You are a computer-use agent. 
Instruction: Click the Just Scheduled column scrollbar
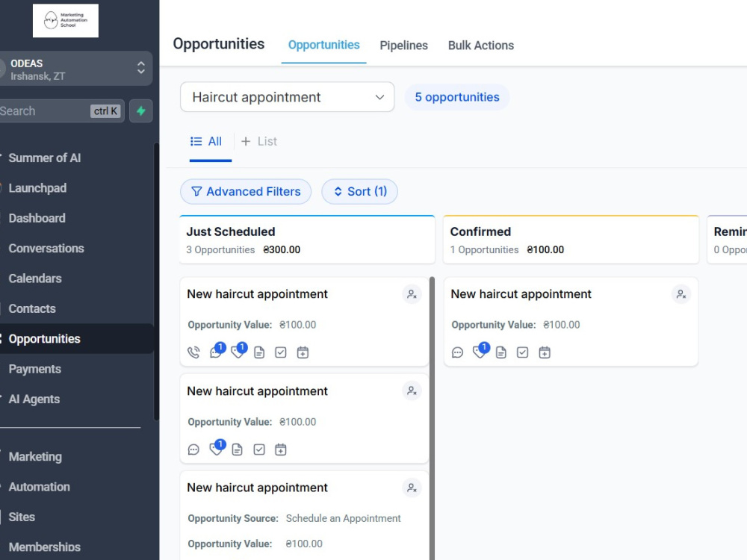coord(432,418)
